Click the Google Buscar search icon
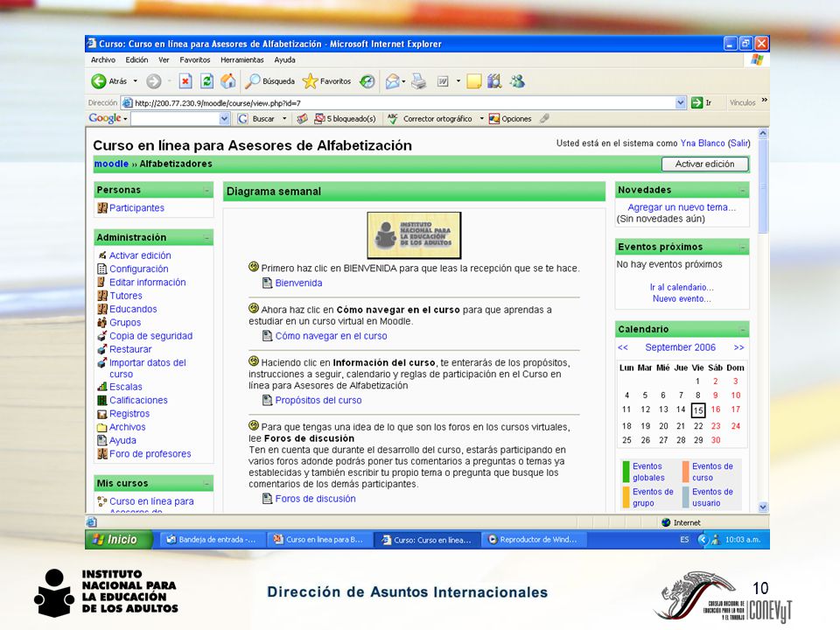The image size is (840, 630). coord(242,119)
